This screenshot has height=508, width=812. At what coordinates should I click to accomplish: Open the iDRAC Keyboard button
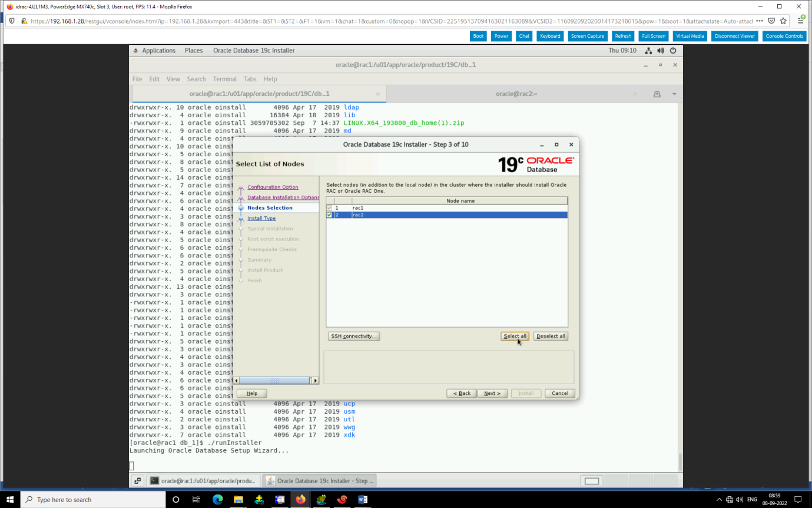click(550, 36)
